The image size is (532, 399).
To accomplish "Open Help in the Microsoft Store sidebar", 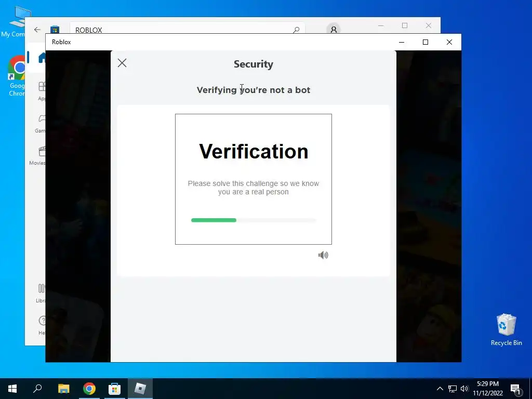I will (42, 325).
